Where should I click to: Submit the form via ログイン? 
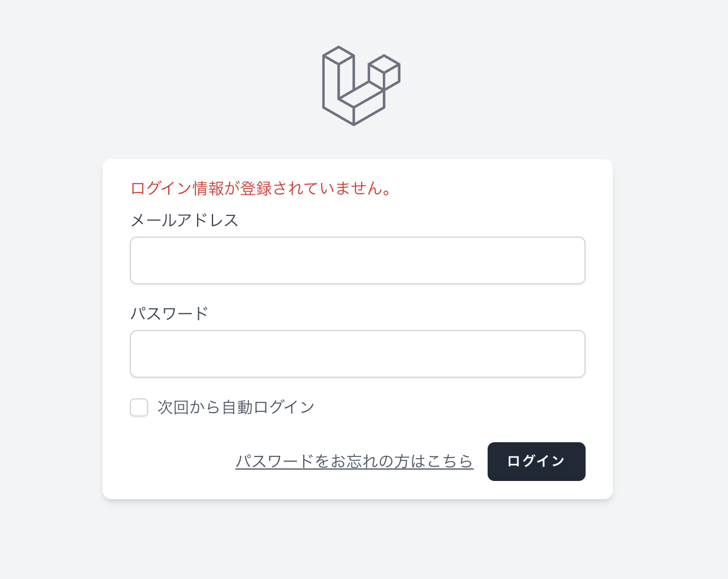pyautogui.click(x=535, y=462)
